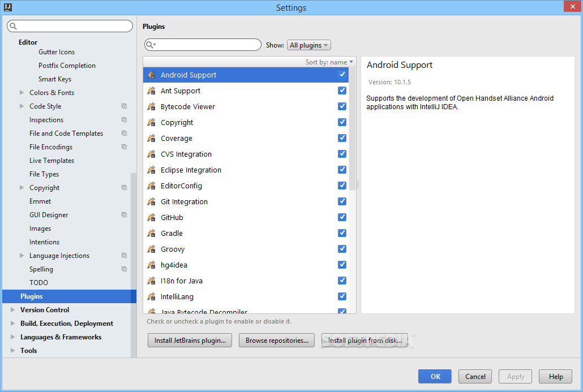Click the plugin icon beside Groovy
This screenshot has width=583, height=392.
[x=151, y=249]
